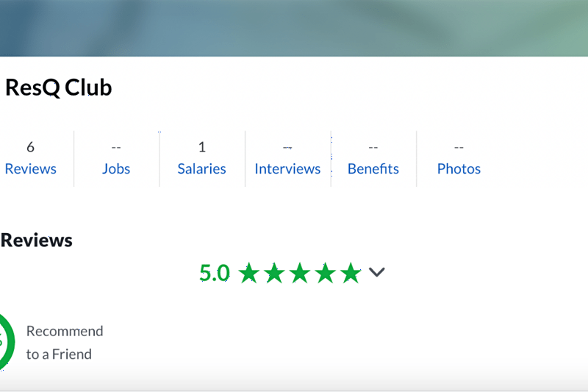Switch to the Jobs tab
This screenshot has width=588, height=392.
click(x=116, y=168)
